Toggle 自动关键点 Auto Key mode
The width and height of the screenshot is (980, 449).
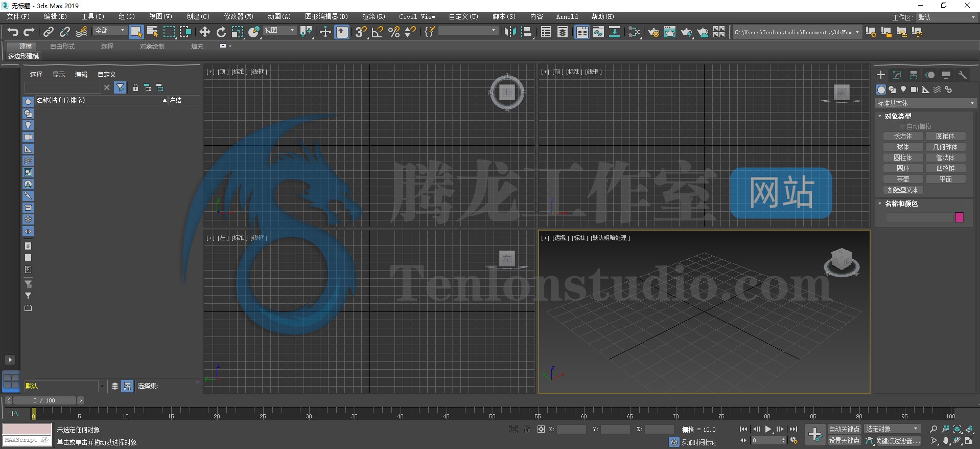tap(844, 429)
